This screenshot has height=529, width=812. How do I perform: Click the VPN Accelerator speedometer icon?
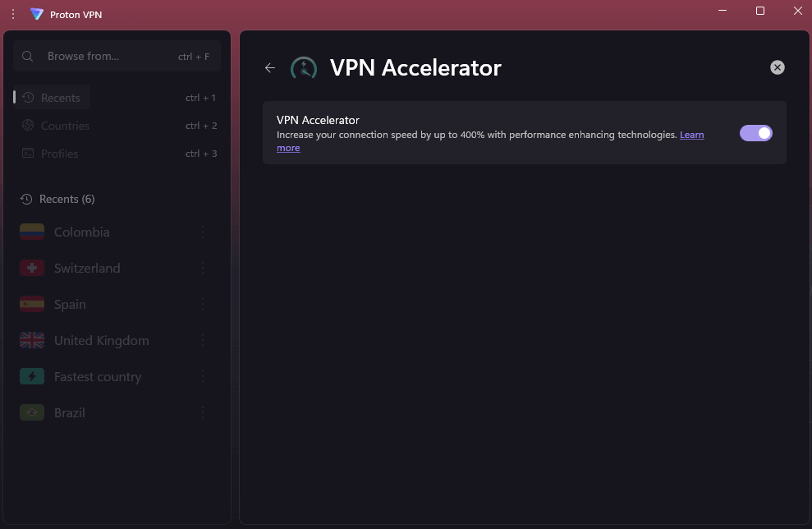(304, 68)
